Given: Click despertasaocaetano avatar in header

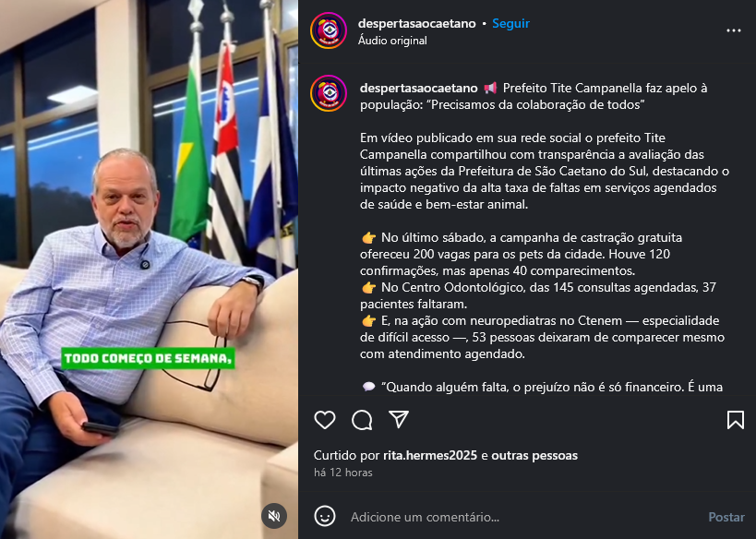Looking at the screenshot, I should (329, 30).
